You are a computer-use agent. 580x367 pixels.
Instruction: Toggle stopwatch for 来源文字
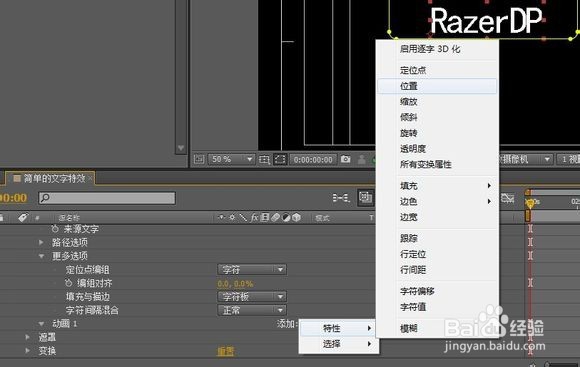pos(55,229)
